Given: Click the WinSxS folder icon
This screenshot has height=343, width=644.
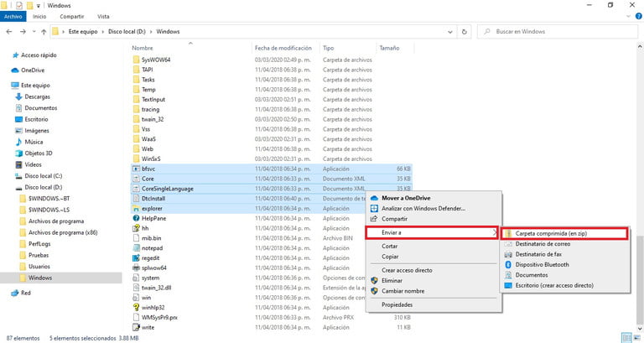Looking at the screenshot, I should click(x=137, y=159).
